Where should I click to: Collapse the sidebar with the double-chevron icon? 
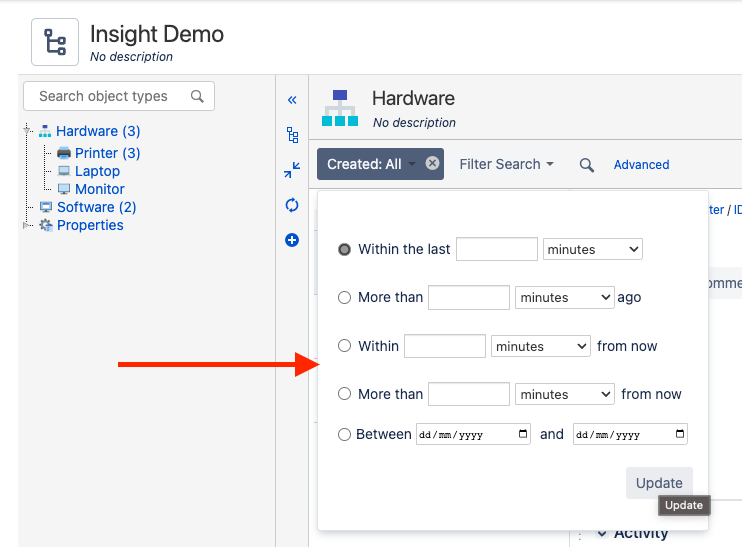292,100
